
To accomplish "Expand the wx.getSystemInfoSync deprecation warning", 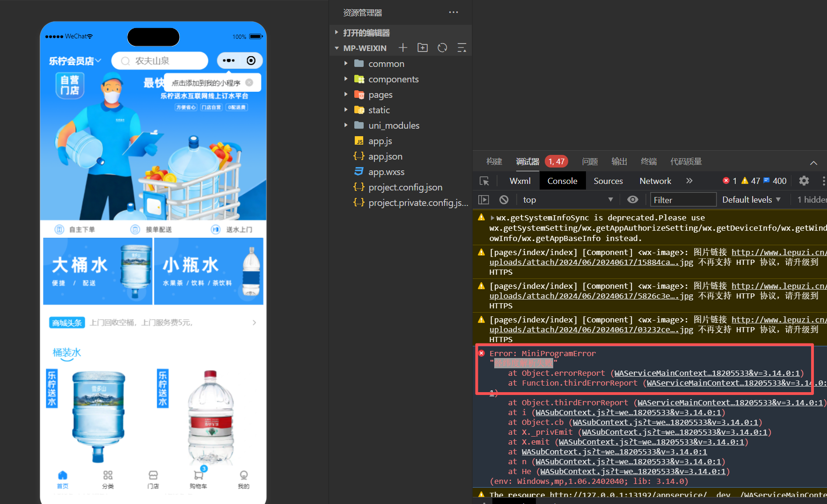I will click(x=492, y=218).
